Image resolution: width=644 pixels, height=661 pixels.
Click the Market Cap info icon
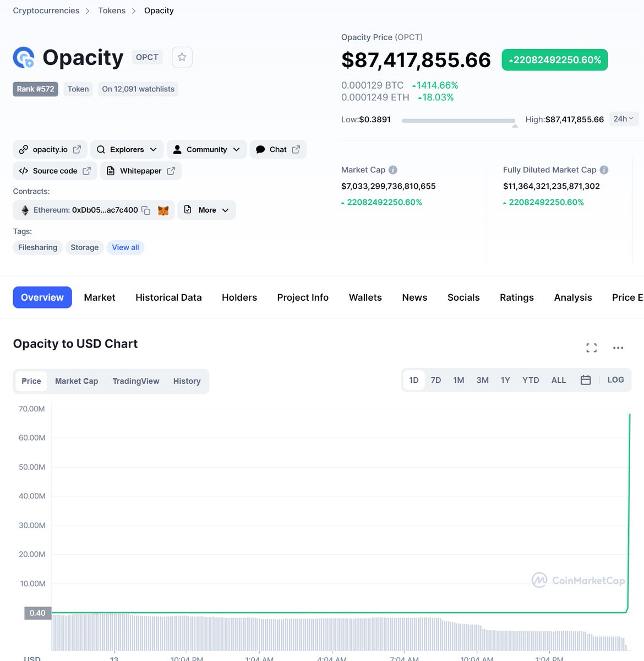click(393, 170)
